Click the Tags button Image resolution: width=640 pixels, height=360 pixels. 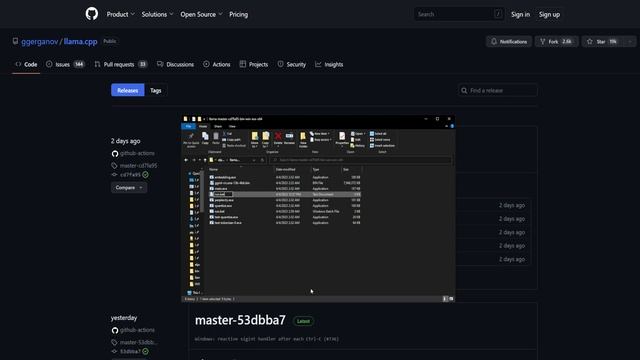tap(156, 90)
